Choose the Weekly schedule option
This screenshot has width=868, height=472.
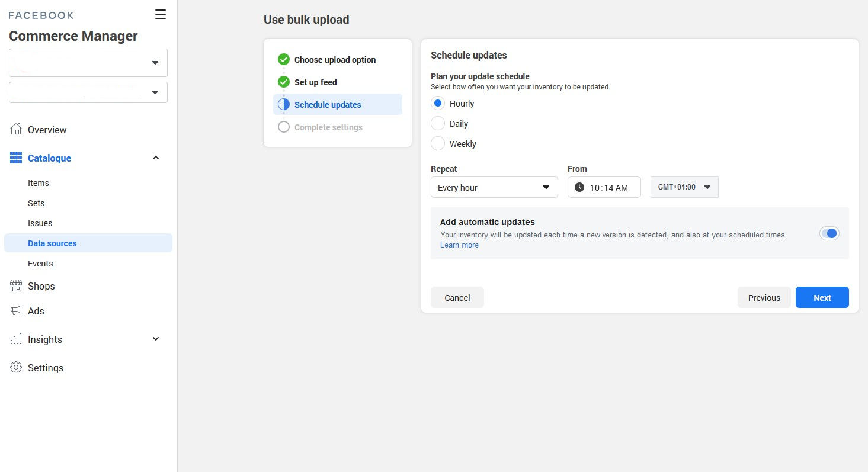(x=438, y=143)
